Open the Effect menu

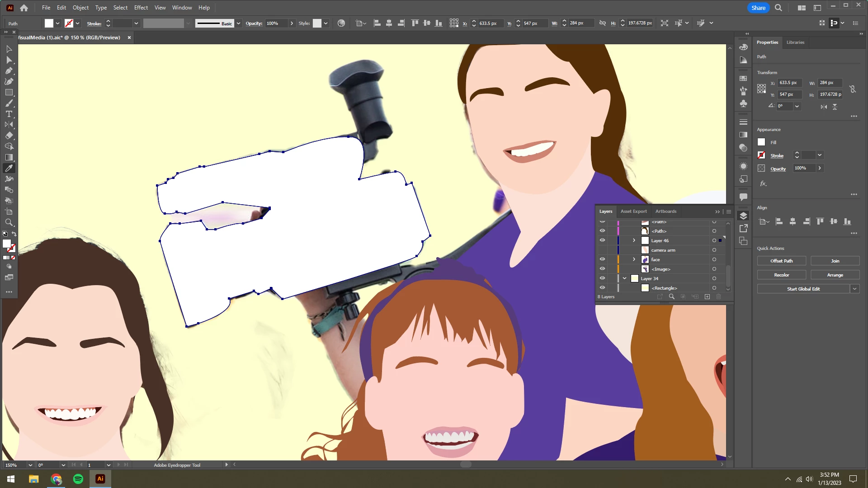[141, 8]
